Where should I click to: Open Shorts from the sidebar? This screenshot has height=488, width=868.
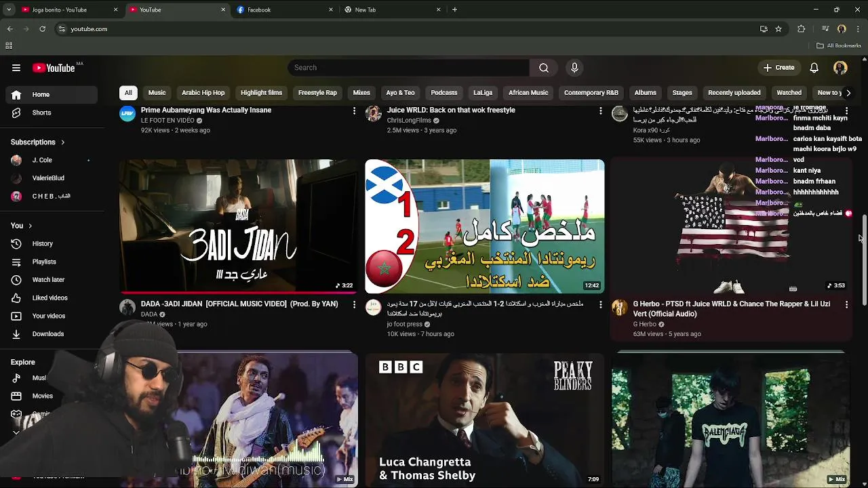coord(50,113)
